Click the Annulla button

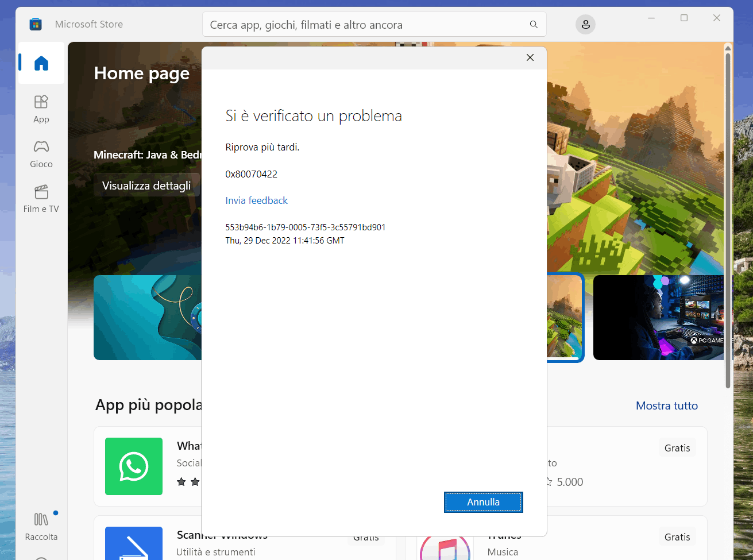(484, 502)
